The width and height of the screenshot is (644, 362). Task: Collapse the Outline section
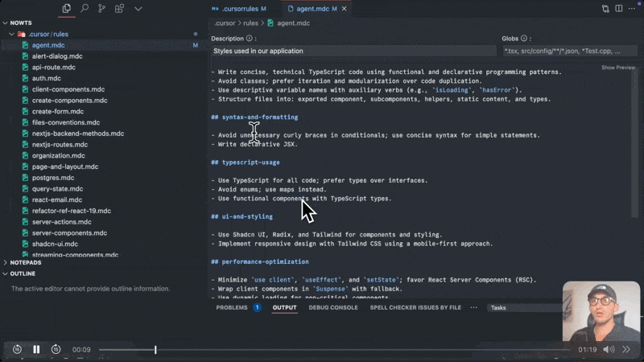click(x=23, y=274)
